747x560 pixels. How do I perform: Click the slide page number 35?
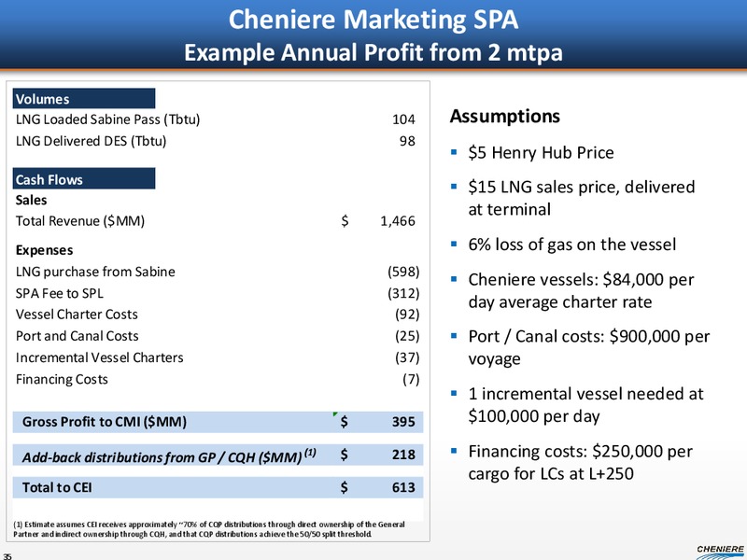(7, 555)
